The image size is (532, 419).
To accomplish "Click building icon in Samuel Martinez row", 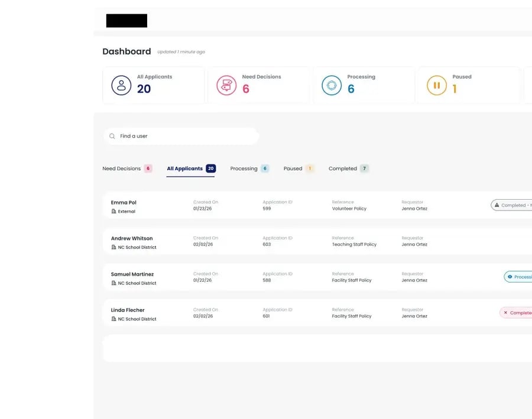I will click(113, 283).
